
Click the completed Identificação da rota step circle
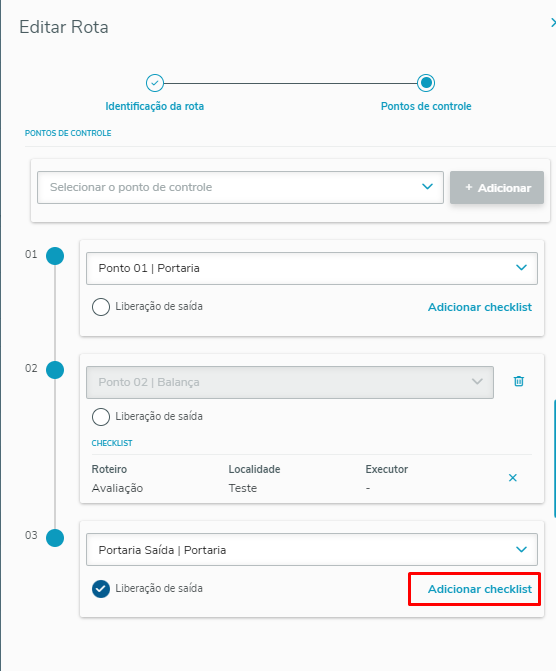pos(155,83)
